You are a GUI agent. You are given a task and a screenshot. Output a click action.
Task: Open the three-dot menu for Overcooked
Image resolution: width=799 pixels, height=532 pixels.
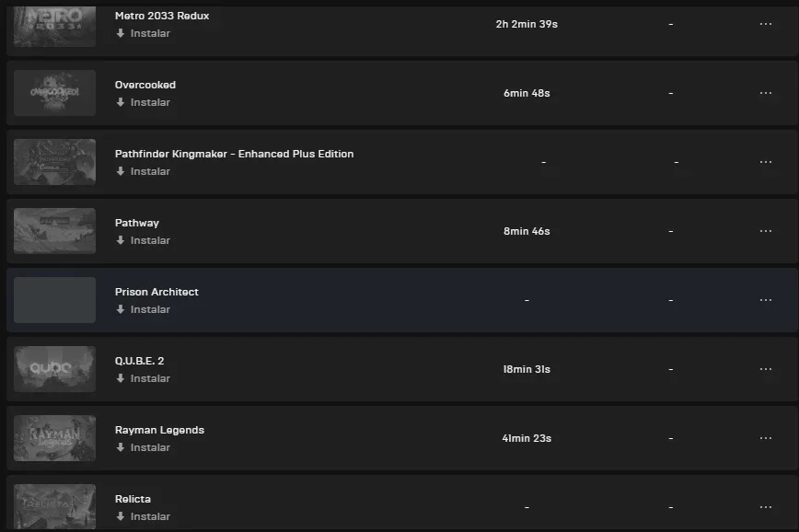click(x=765, y=93)
